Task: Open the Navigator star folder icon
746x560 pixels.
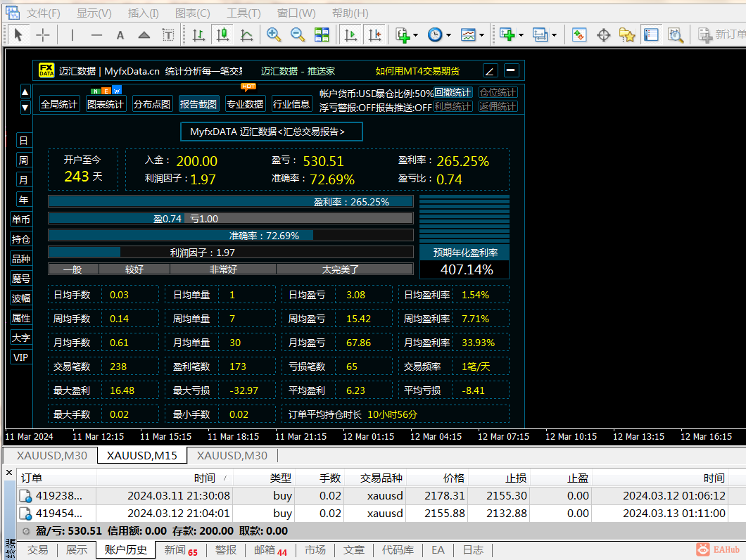Action: [627, 34]
